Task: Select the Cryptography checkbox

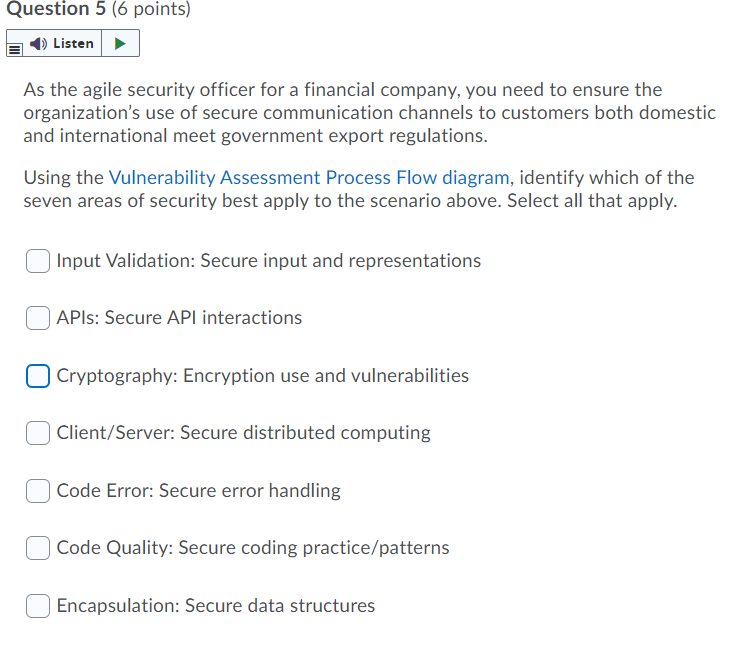Action: coord(38,376)
